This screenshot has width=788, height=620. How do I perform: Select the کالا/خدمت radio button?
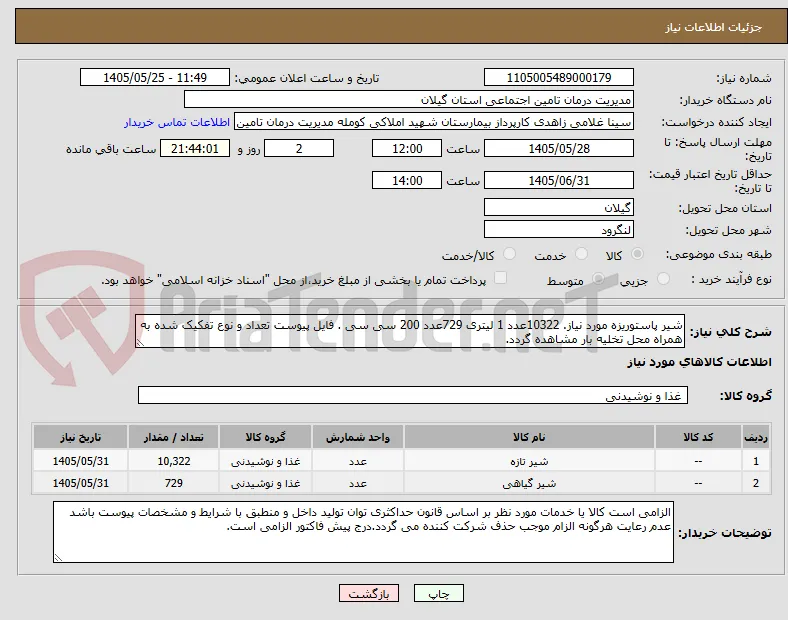(x=510, y=254)
